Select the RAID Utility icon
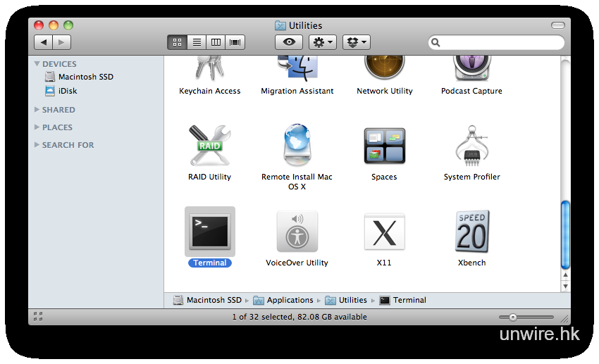Viewport: 599px width, 364px height. point(209,146)
